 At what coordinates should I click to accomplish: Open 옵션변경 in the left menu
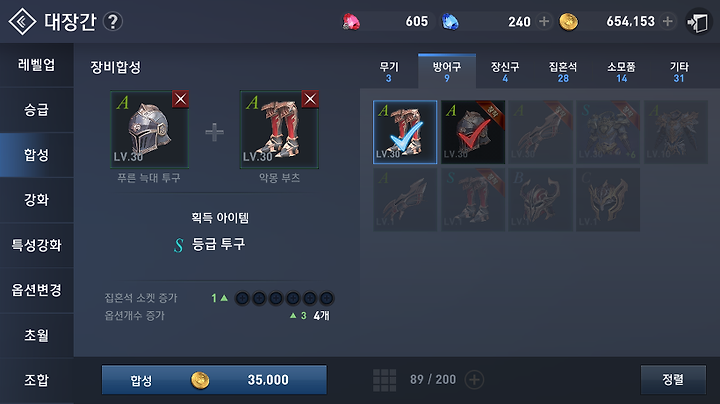(x=37, y=290)
